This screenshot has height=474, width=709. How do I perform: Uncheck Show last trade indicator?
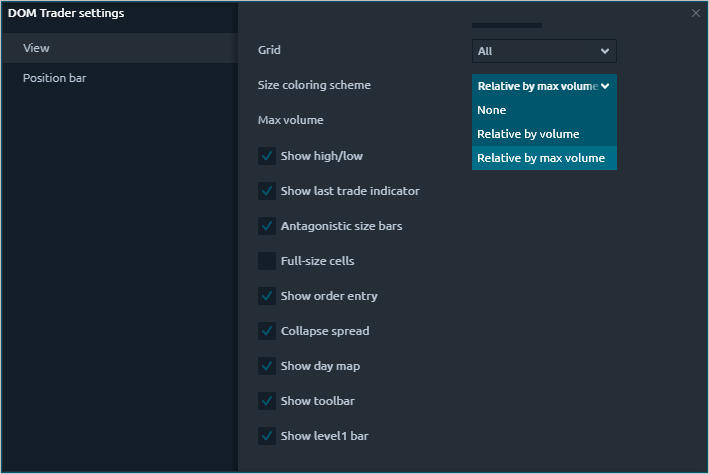coord(267,191)
